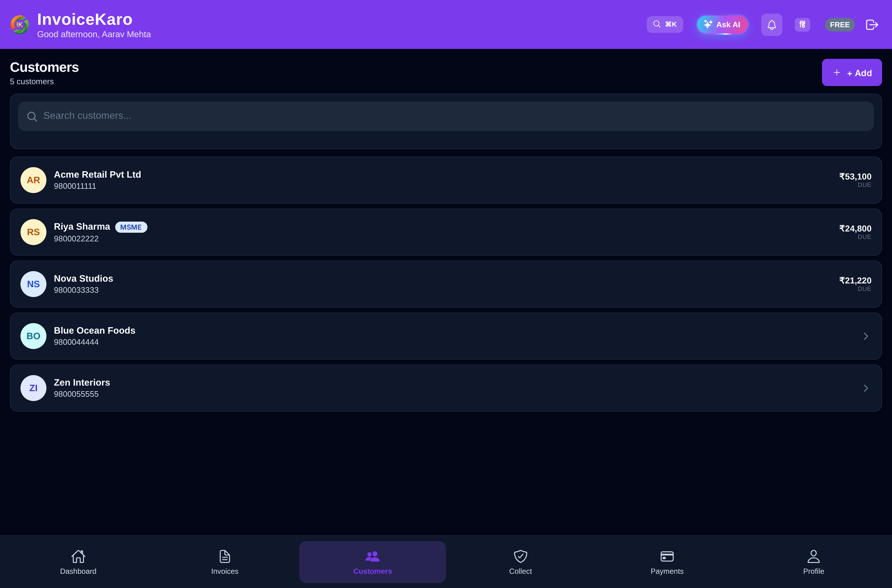Click the BO avatar
The image size is (892, 588).
pyautogui.click(x=33, y=336)
